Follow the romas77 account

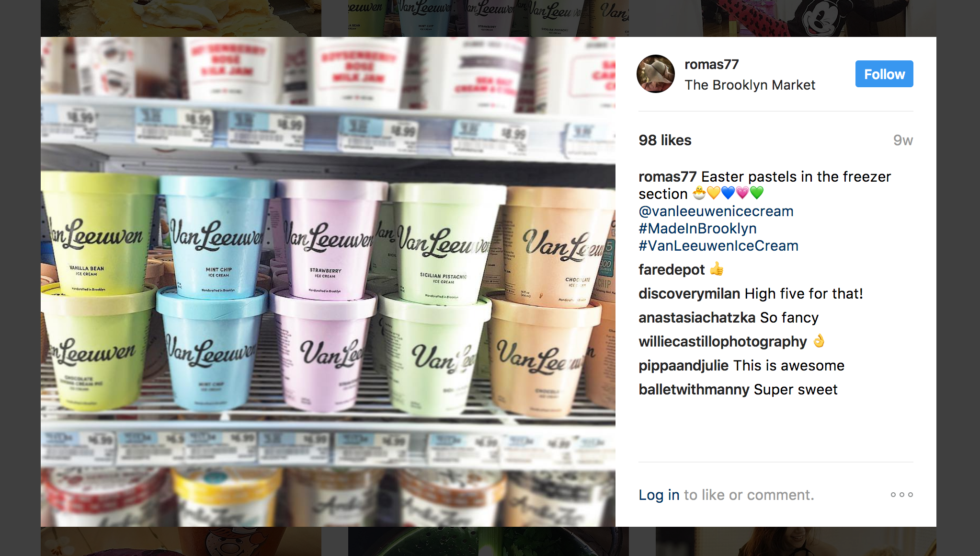click(x=884, y=74)
